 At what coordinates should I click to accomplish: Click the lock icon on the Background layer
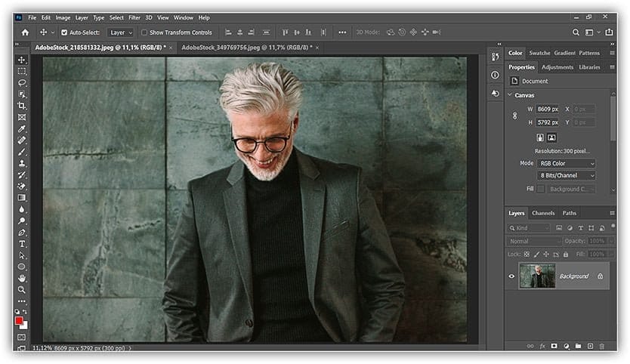pyautogui.click(x=601, y=276)
